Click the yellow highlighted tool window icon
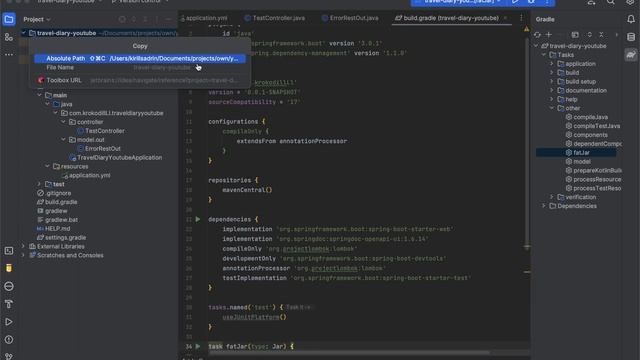This screenshot has width=640, height=360. 9,268
